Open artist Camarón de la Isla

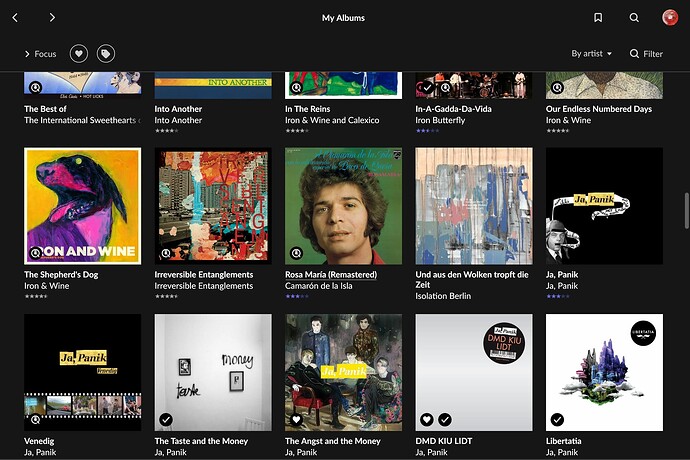[x=318, y=286]
